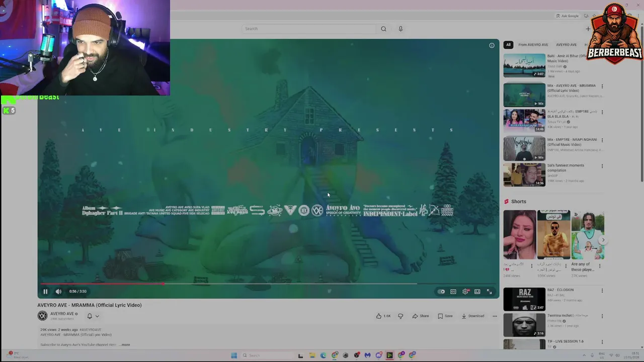Image resolution: width=644 pixels, height=362 pixels.
Task: Pause the video with the pause button
Action: pyautogui.click(x=45, y=292)
